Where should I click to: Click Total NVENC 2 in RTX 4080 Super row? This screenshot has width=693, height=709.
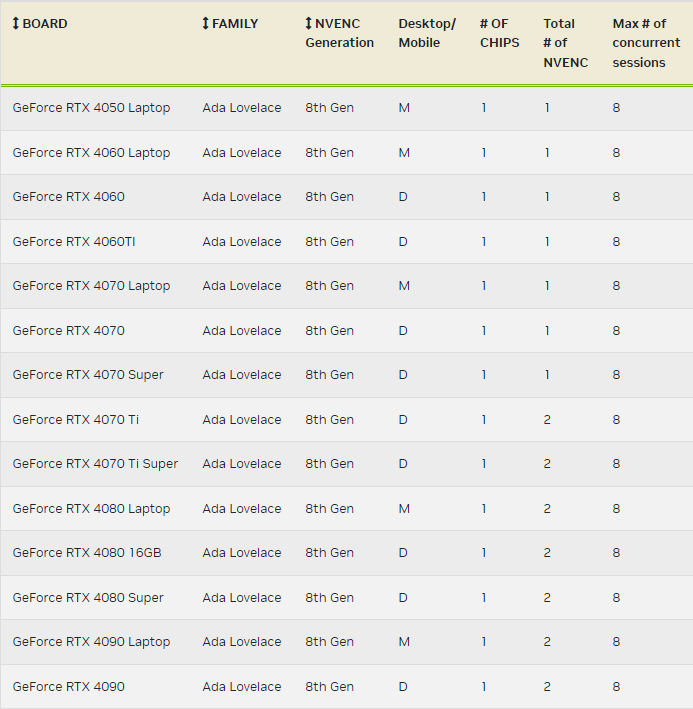coord(547,598)
